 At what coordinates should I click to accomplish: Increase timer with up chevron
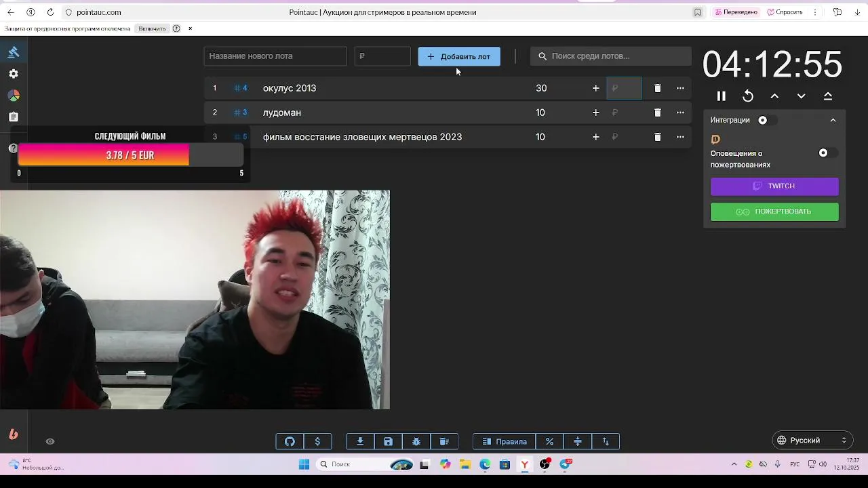[x=774, y=96]
